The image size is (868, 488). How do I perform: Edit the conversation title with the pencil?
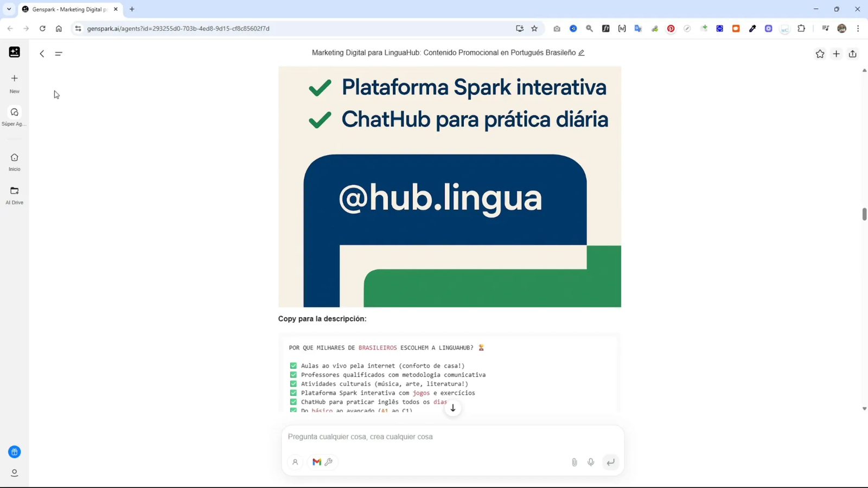pyautogui.click(x=580, y=53)
